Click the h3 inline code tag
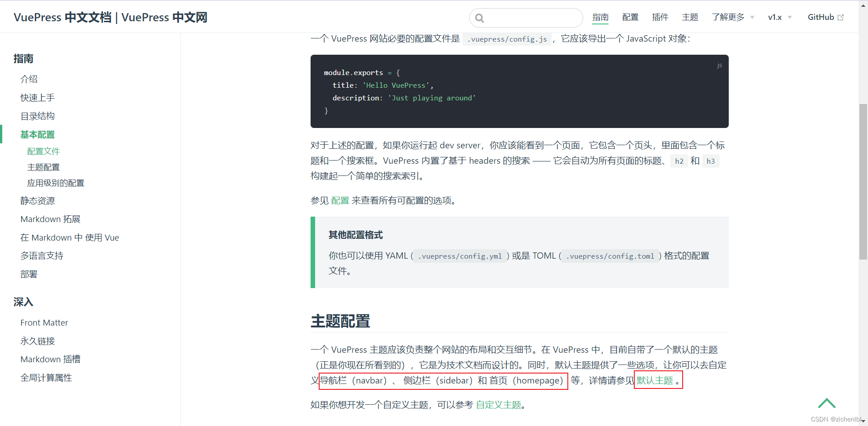Screen dimensions: 868x426 [x=711, y=161]
